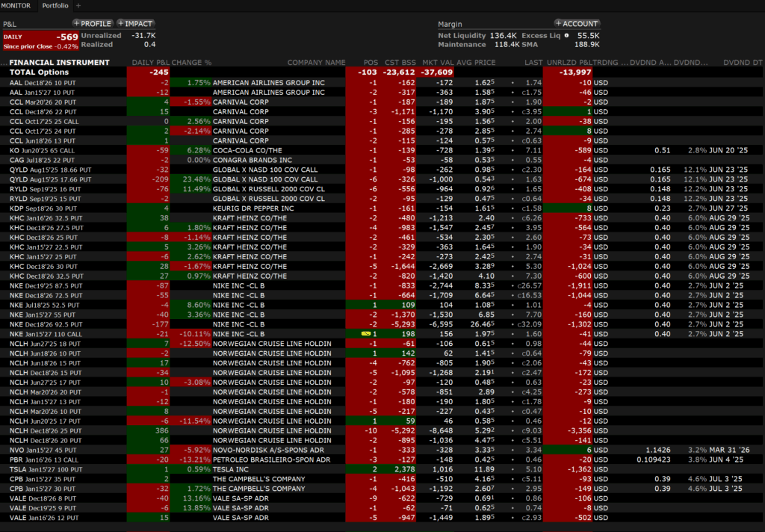Click PETROLEO BRASILEIRO-SPON ADR company name
The height and width of the screenshot is (532, 765).
[x=271, y=460]
